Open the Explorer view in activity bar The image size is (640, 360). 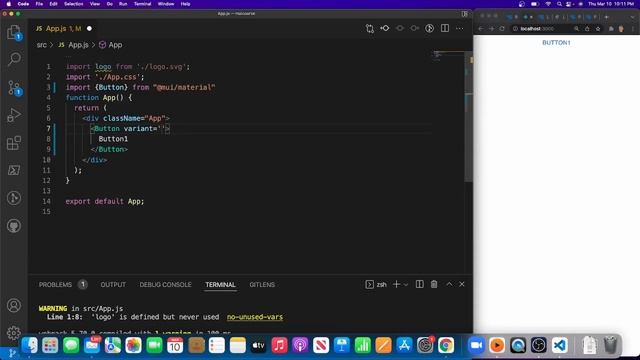tap(14, 32)
